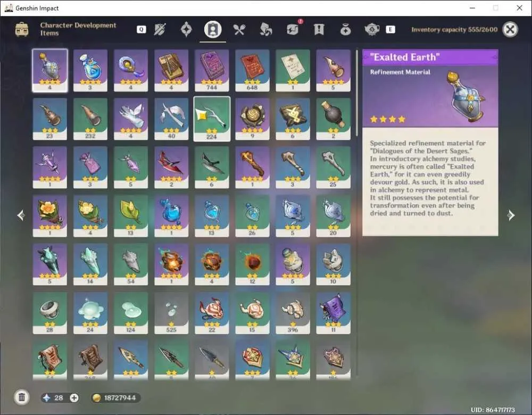Select the gray shard with count 54

[x=131, y=264]
